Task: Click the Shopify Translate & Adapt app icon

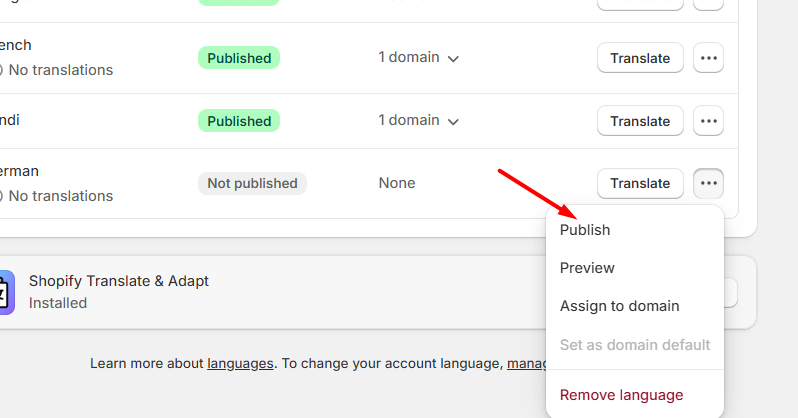Action: tap(6, 292)
